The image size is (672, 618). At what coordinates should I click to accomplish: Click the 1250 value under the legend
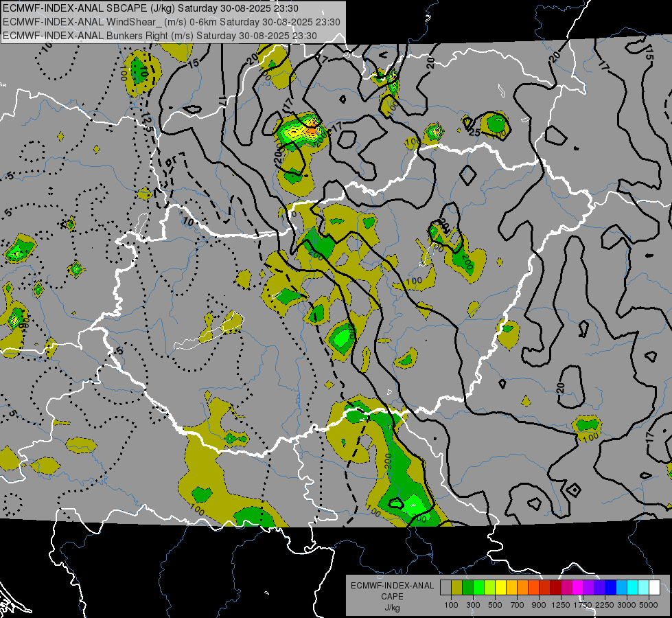click(561, 605)
